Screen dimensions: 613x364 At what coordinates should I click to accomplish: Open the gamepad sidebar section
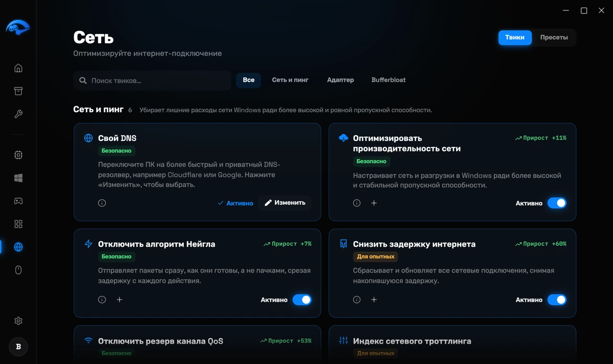[x=18, y=201]
